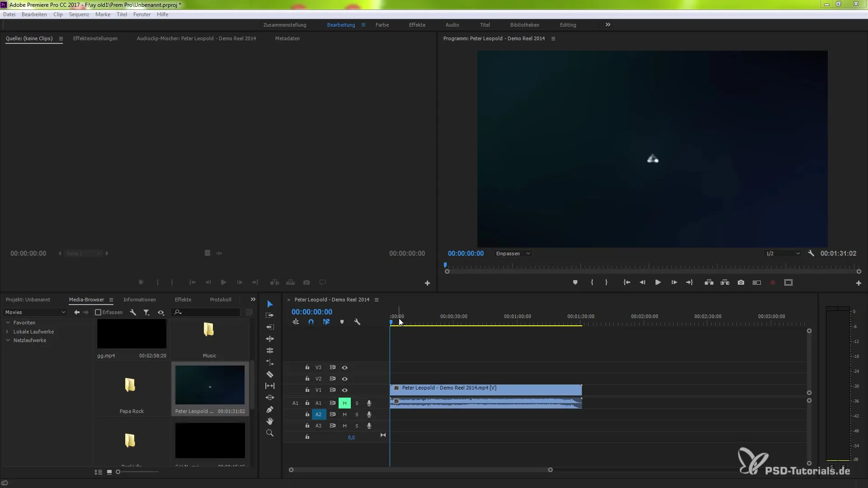This screenshot has height=488, width=868.
Task: Show hidden project panel tabs chevron
Action: (x=253, y=300)
